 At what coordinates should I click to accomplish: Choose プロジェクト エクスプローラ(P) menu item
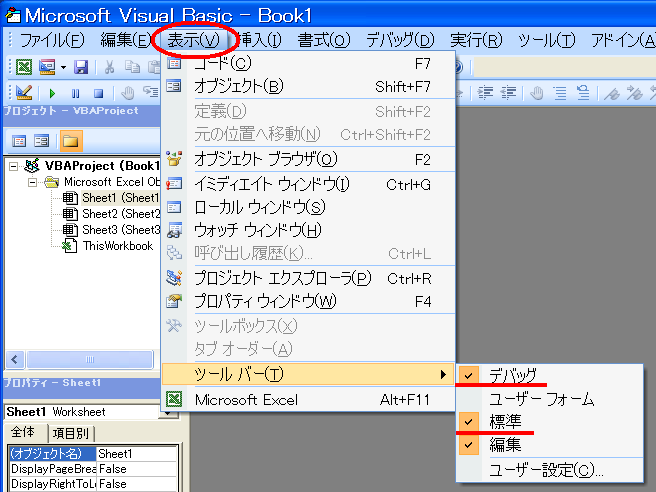click(x=308, y=278)
